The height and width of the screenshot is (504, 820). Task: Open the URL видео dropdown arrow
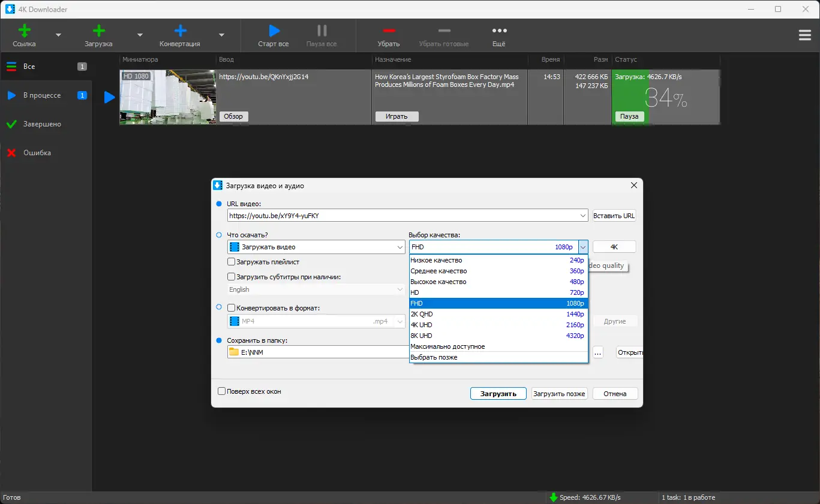583,216
